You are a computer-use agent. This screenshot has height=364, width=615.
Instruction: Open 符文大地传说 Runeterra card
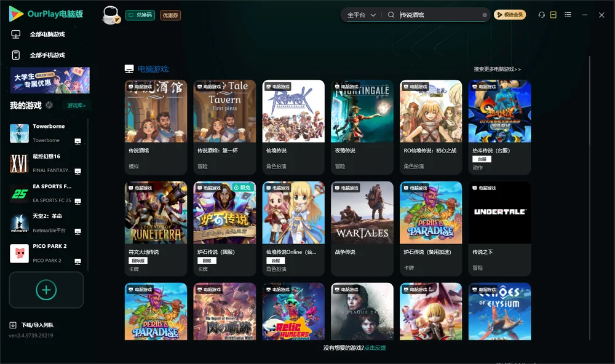156,228
